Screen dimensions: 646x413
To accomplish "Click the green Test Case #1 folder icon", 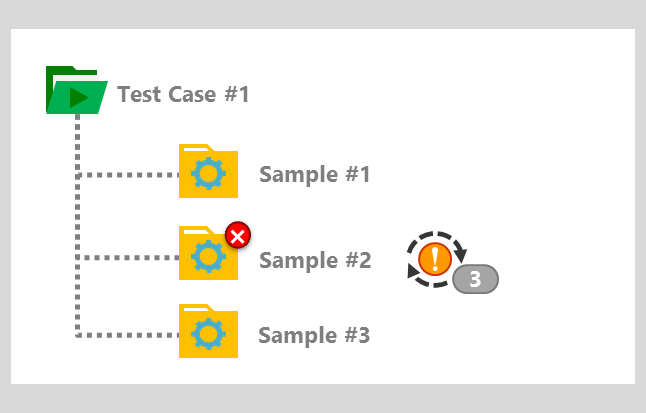I will 77,90.
